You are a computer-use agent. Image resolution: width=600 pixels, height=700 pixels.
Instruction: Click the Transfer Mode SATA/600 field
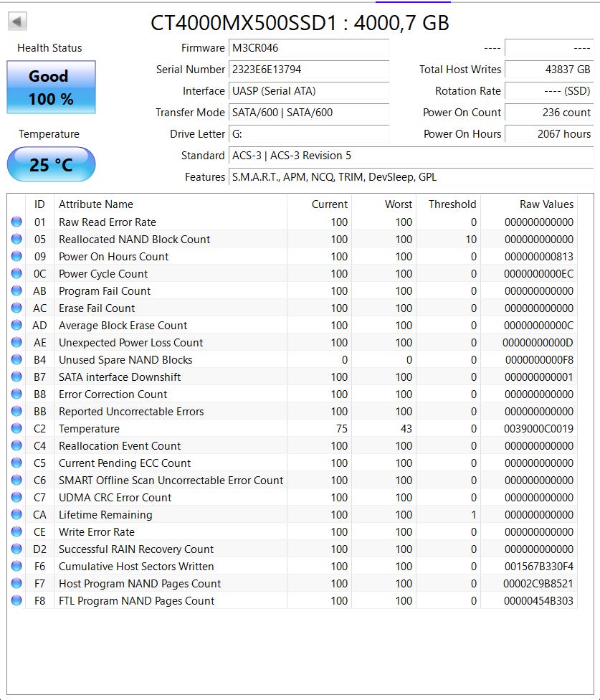click(x=309, y=113)
